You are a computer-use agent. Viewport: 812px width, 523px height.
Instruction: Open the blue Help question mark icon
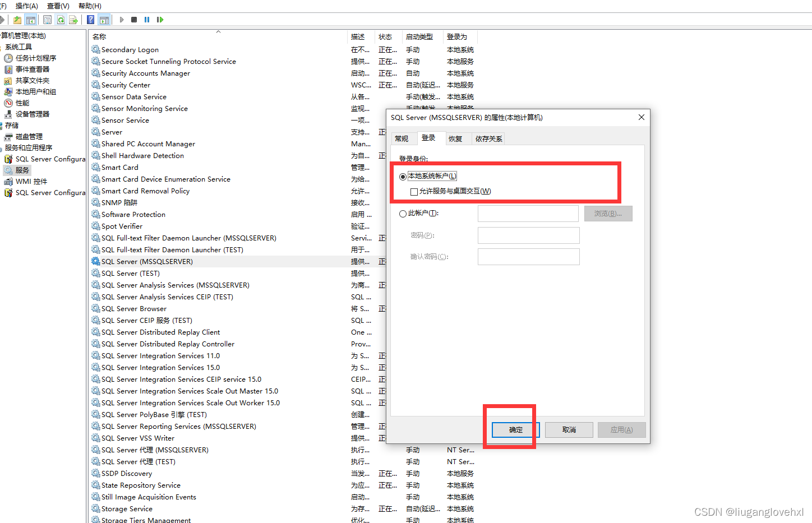click(90, 20)
